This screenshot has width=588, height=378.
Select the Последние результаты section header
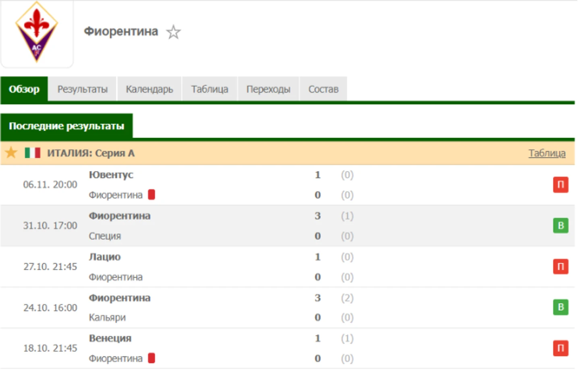66,126
